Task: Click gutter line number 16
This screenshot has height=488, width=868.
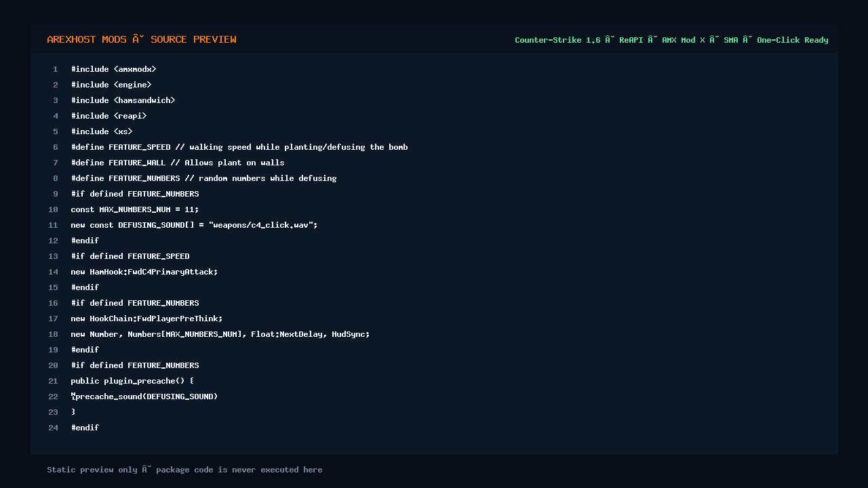Action: tap(54, 303)
